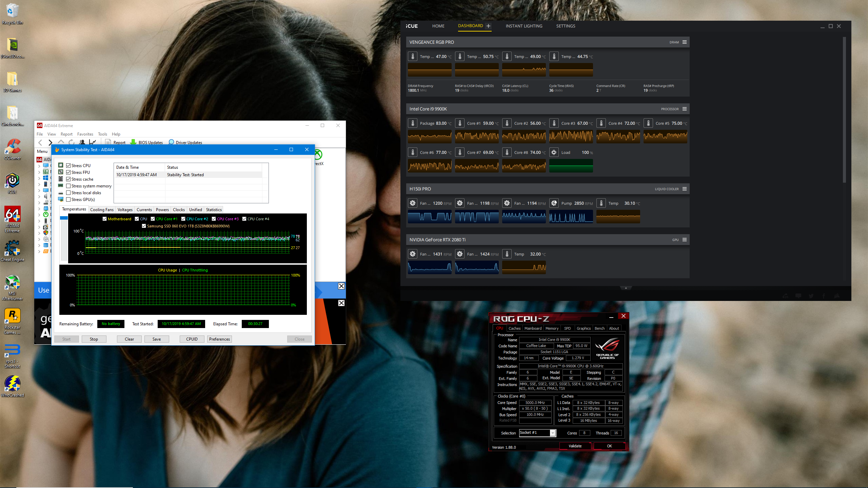
Task: Switch to the Voltages tab
Action: pos(125,210)
